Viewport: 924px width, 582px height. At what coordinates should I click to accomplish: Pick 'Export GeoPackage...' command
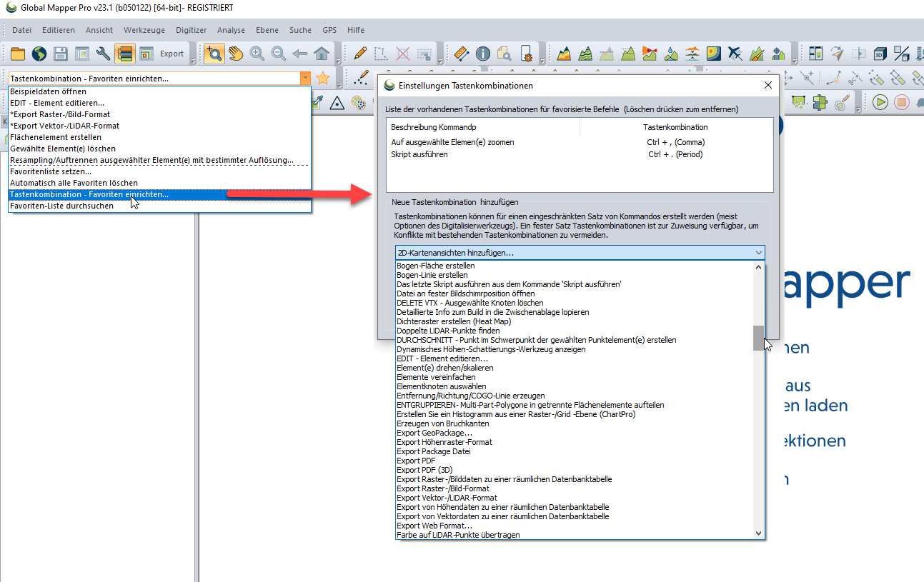(575, 433)
